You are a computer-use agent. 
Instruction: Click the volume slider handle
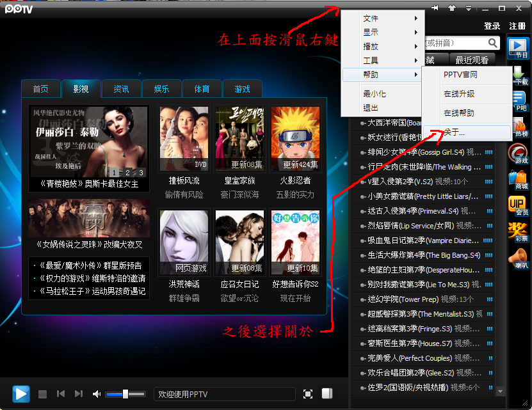tap(125, 394)
